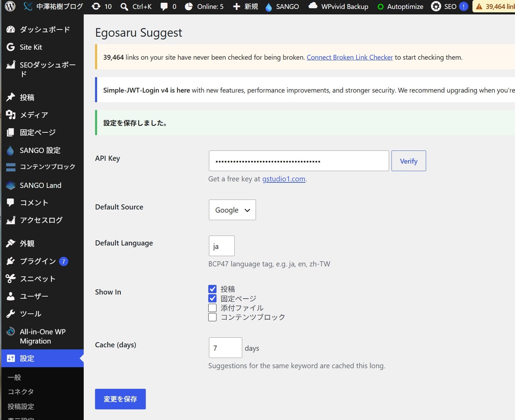Click the Autoptimize green circle icon
The image size is (515, 420).
click(380, 7)
